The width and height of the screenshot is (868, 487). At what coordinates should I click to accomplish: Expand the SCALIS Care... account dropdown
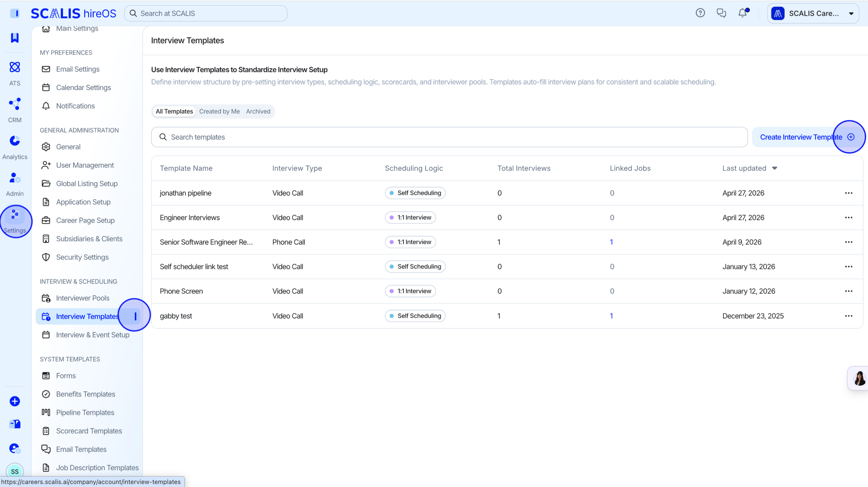coord(813,13)
